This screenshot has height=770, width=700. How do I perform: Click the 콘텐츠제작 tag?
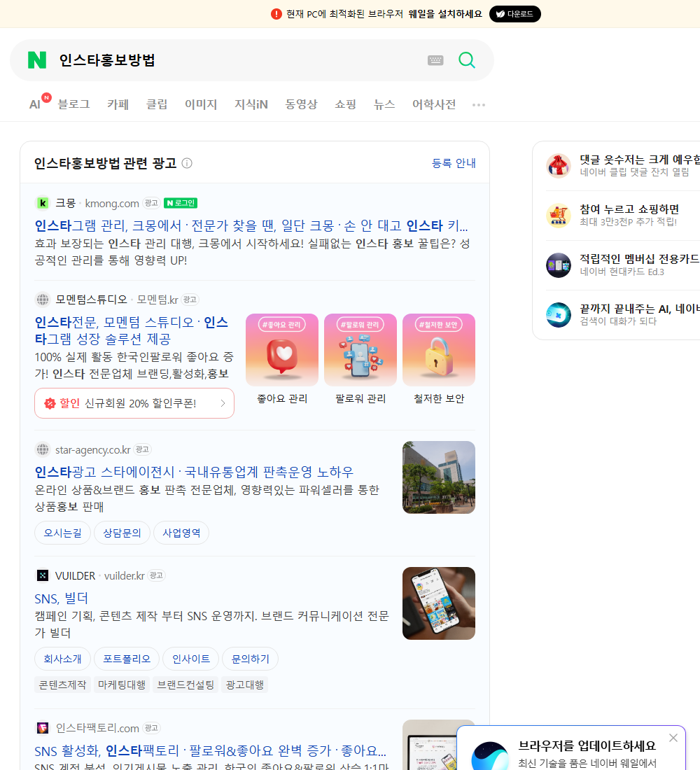tap(62, 685)
